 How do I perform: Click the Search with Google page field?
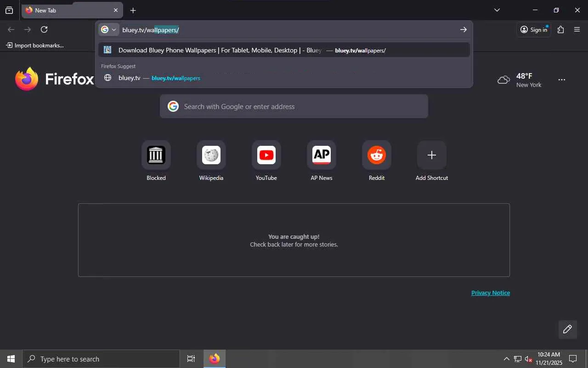pos(294,106)
